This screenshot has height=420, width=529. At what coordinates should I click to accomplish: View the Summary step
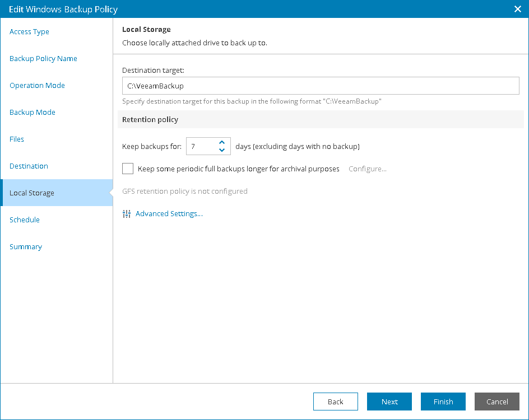tap(26, 246)
